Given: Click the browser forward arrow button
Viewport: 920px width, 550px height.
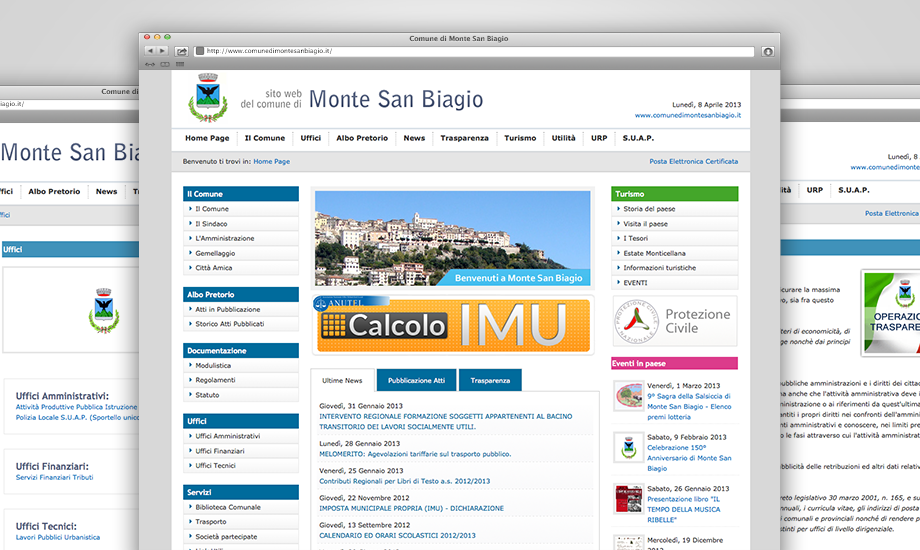Looking at the screenshot, I should click(x=163, y=51).
